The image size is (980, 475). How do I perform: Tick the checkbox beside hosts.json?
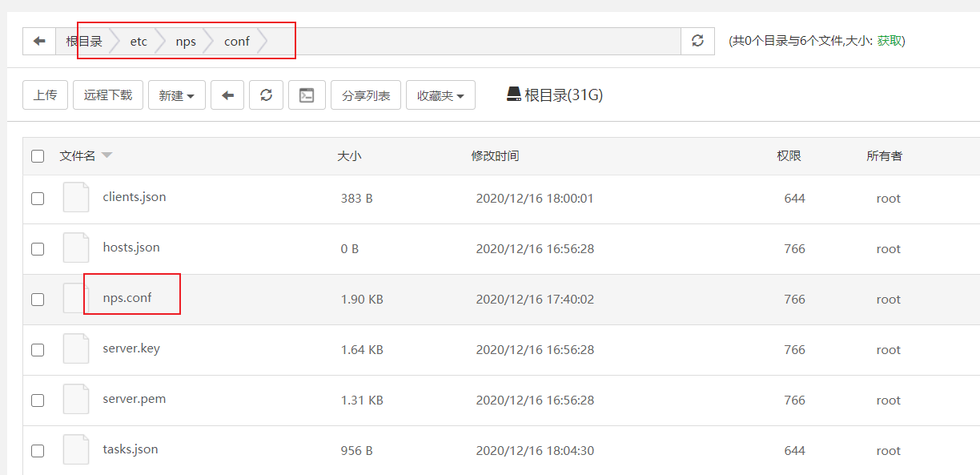click(x=38, y=249)
